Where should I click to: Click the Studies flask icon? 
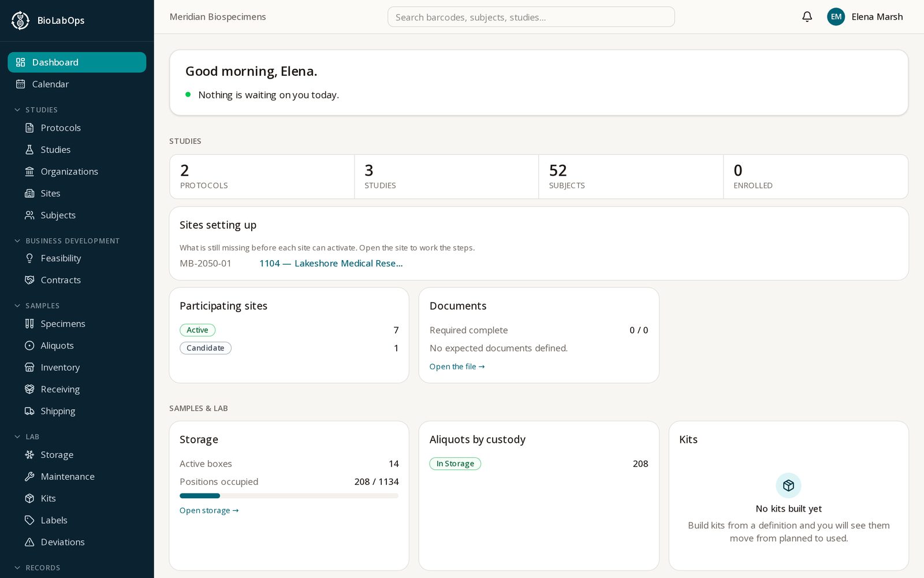pos(29,150)
